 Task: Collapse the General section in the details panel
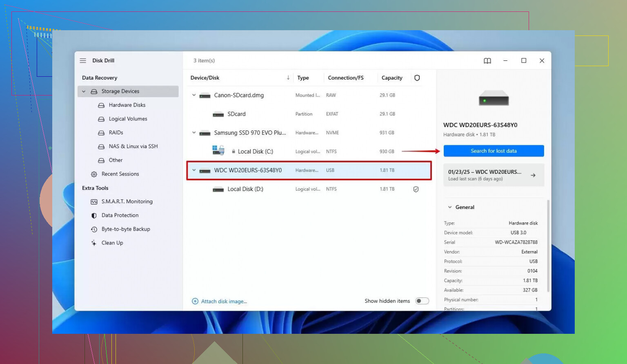449,207
